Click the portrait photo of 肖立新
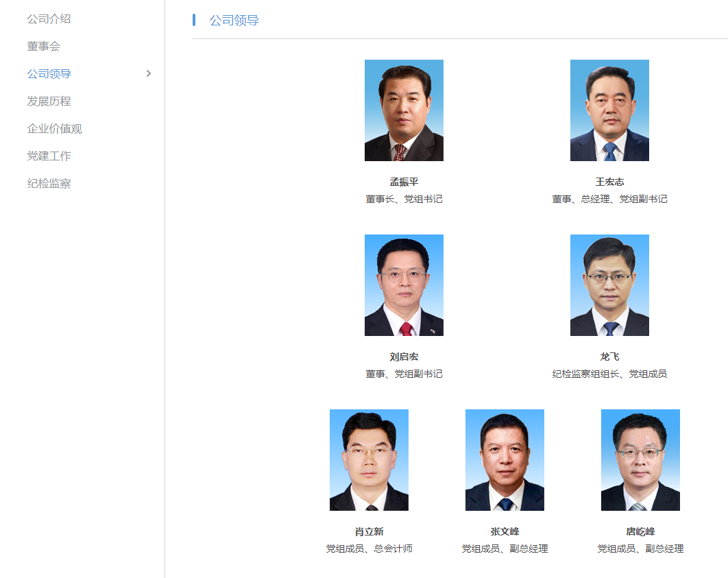The image size is (728, 578). tap(369, 460)
